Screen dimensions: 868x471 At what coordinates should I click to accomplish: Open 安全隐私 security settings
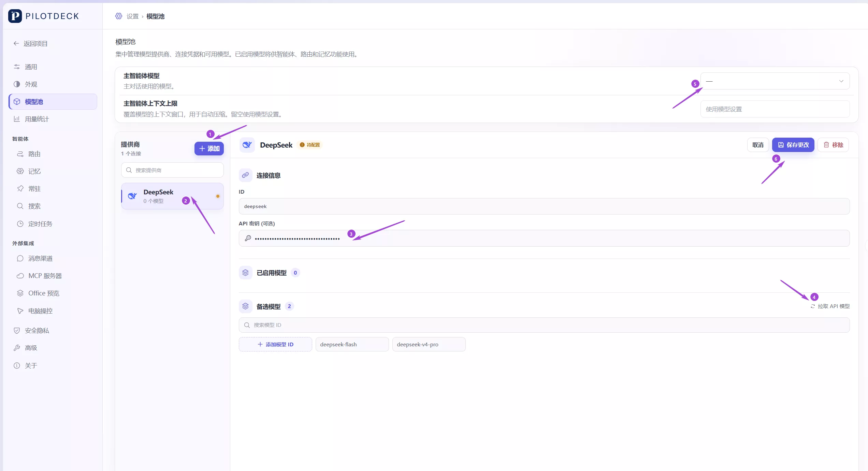click(x=53, y=330)
